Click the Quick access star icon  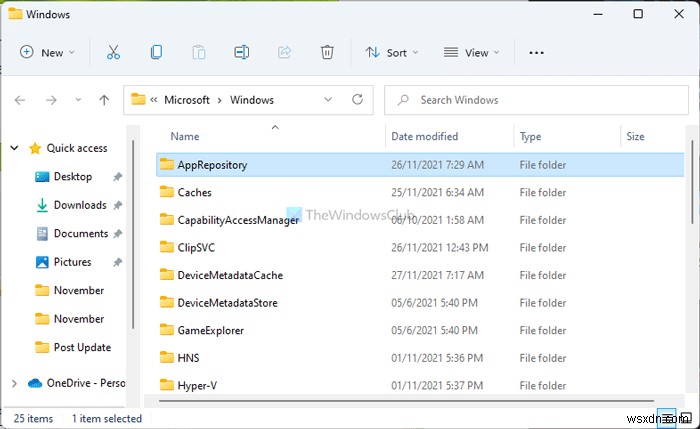point(35,148)
